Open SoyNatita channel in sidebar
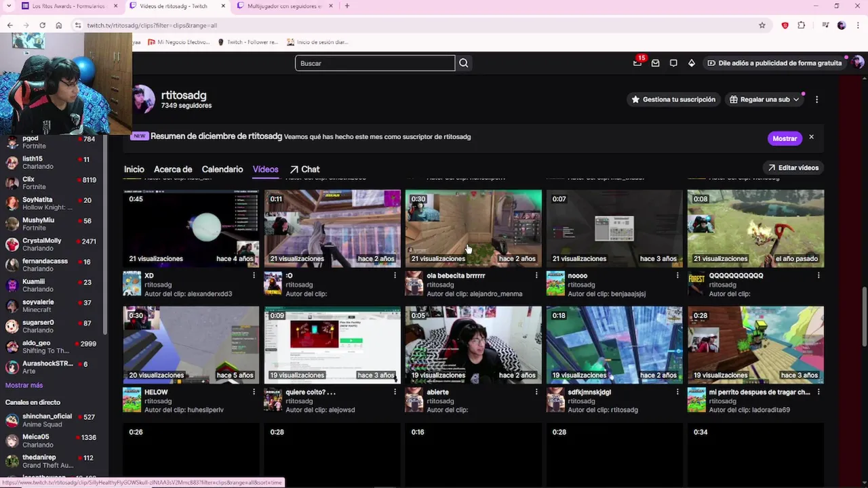The width and height of the screenshot is (868, 488). tap(51, 203)
